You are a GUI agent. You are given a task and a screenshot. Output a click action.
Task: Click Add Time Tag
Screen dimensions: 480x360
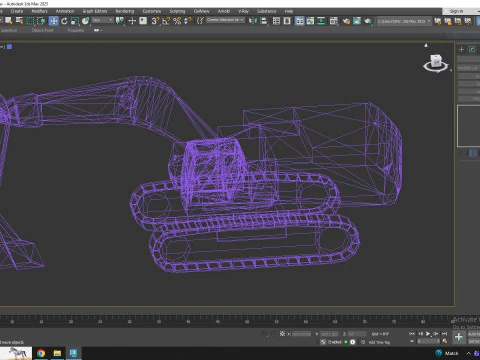379,342
